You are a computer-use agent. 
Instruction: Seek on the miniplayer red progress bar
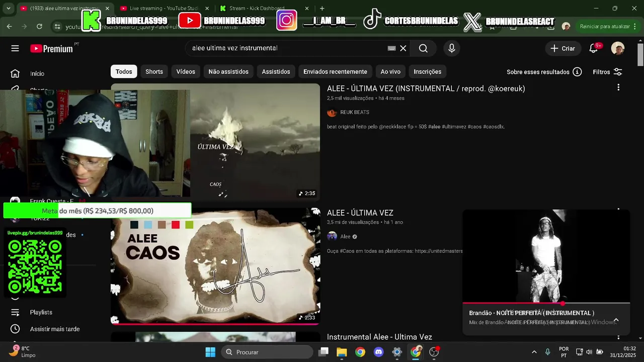[x=546, y=303]
